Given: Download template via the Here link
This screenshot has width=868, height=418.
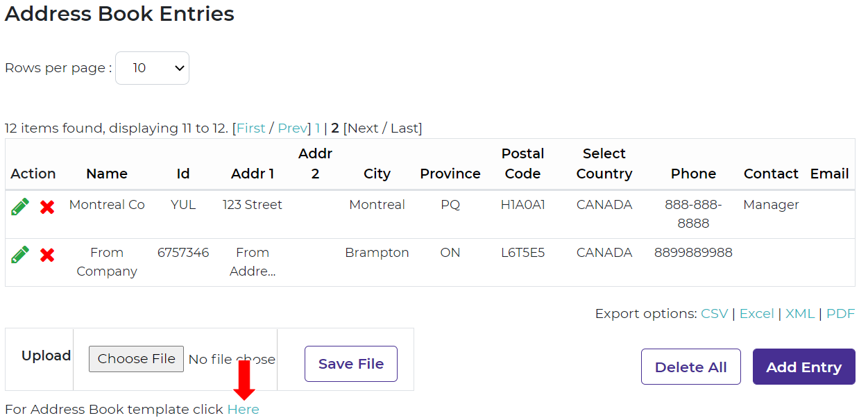Looking at the screenshot, I should coord(243,410).
